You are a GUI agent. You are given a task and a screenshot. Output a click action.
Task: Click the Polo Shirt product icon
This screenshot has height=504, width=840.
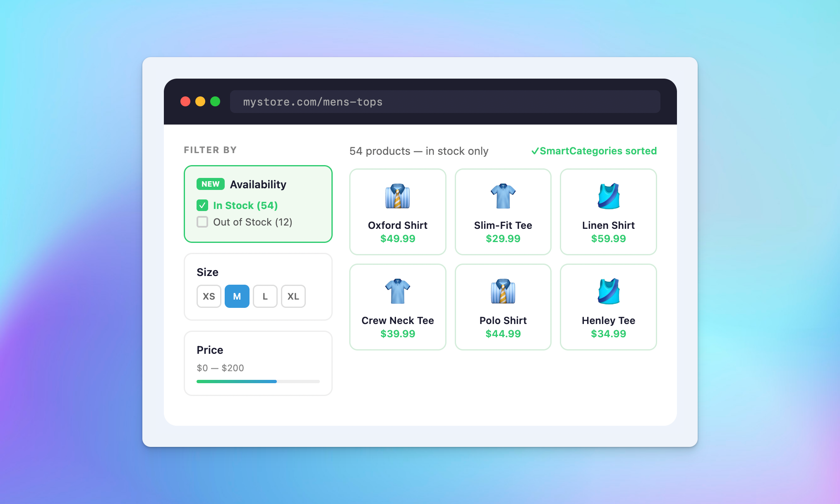pos(503,291)
